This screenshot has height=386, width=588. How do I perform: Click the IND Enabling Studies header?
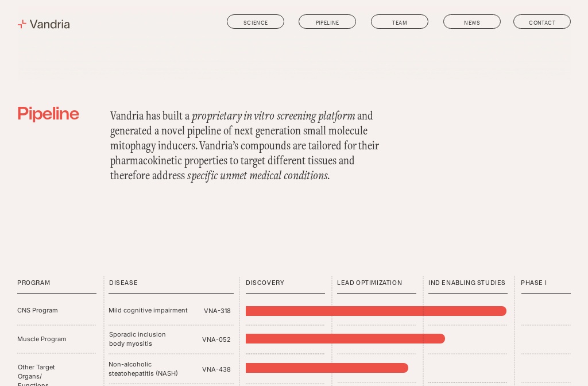coord(467,283)
